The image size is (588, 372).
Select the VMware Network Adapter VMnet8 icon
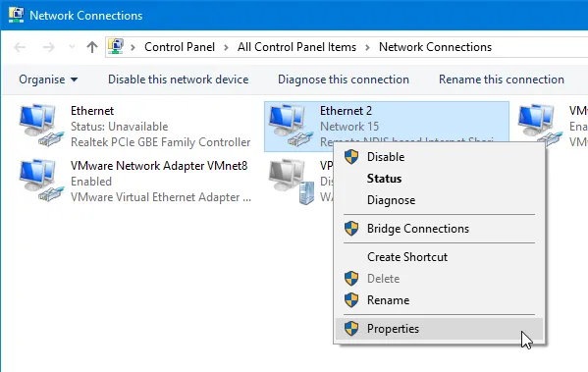[41, 180]
